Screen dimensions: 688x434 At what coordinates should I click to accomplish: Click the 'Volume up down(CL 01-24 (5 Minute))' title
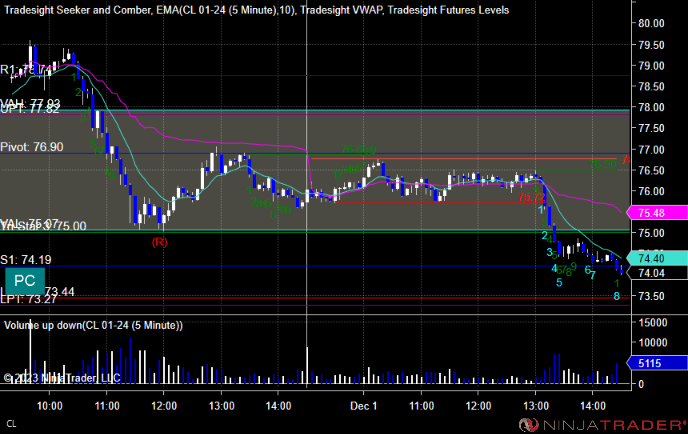click(x=93, y=326)
